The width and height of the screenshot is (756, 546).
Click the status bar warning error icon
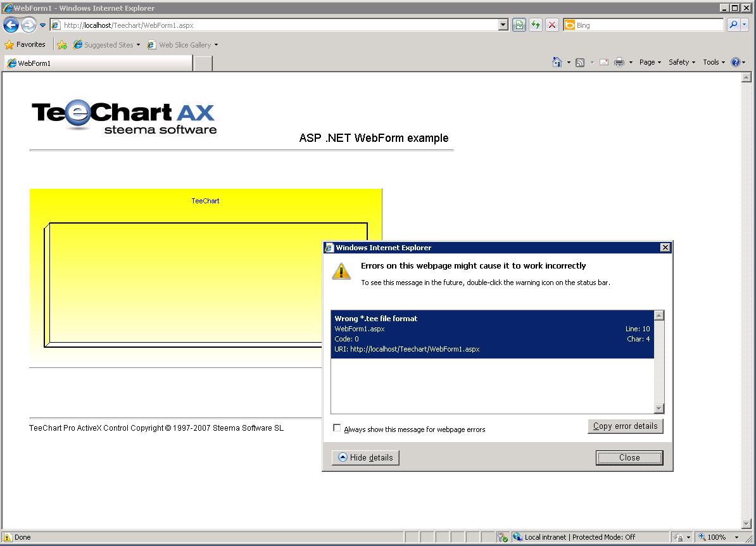[7, 537]
